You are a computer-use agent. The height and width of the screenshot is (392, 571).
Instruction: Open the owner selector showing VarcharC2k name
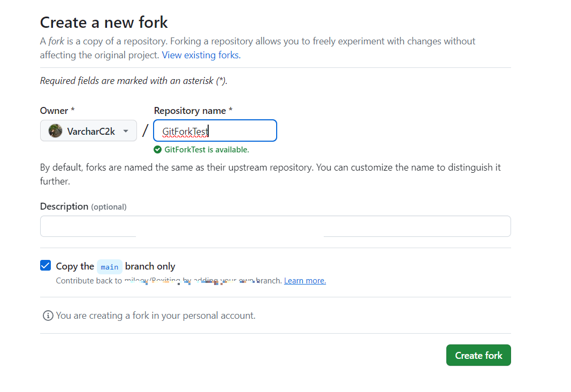[90, 131]
